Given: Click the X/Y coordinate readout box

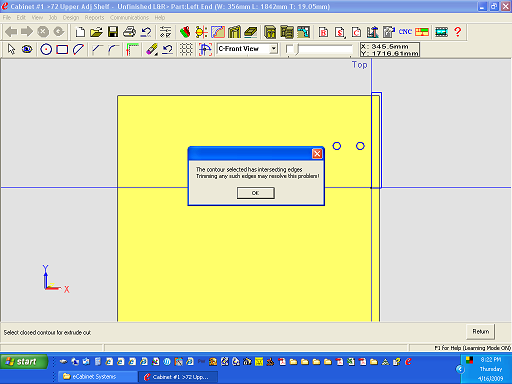Looking at the screenshot, I should (389, 50).
